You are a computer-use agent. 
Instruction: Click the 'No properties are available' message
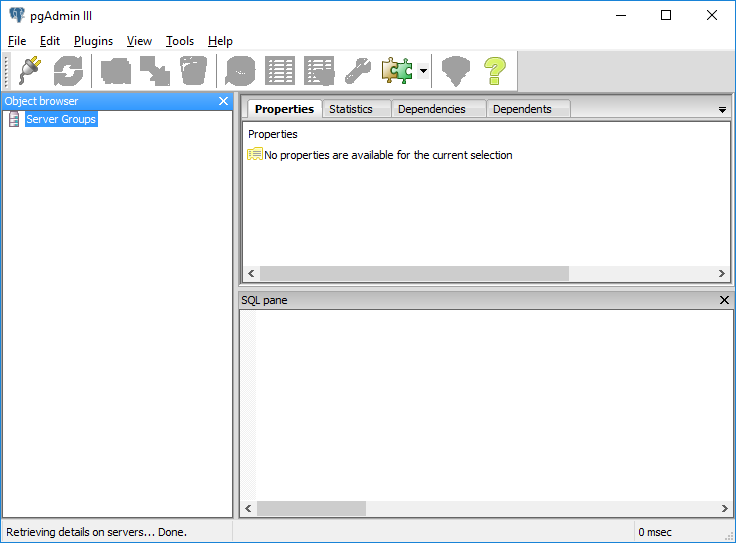[x=388, y=155]
